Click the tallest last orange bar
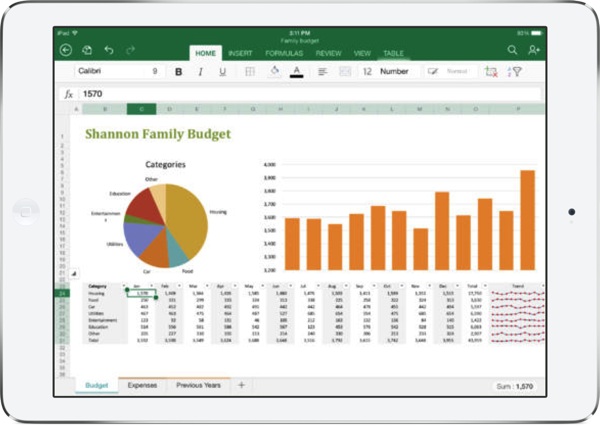Viewport: 600px width, 426px height. [528, 220]
